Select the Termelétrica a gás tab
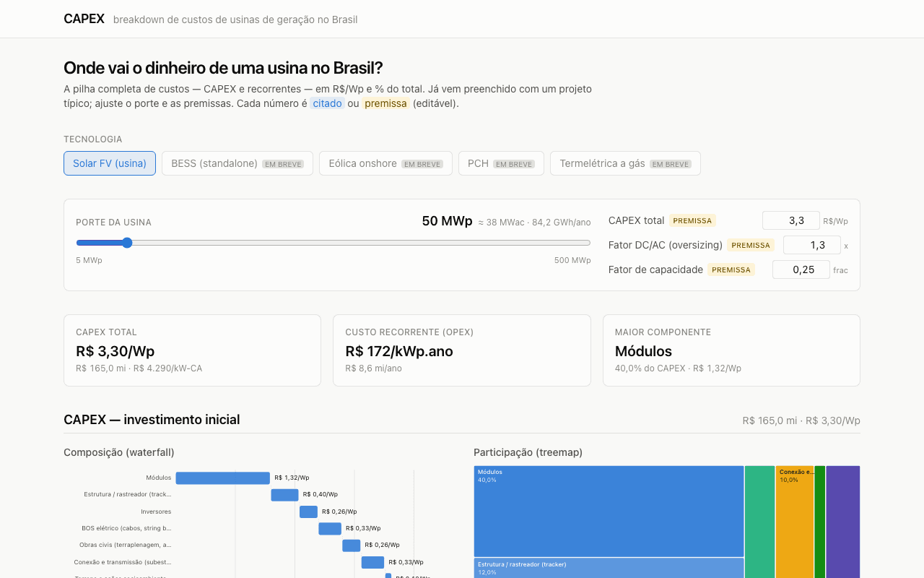This screenshot has width=924, height=578. pos(625,163)
